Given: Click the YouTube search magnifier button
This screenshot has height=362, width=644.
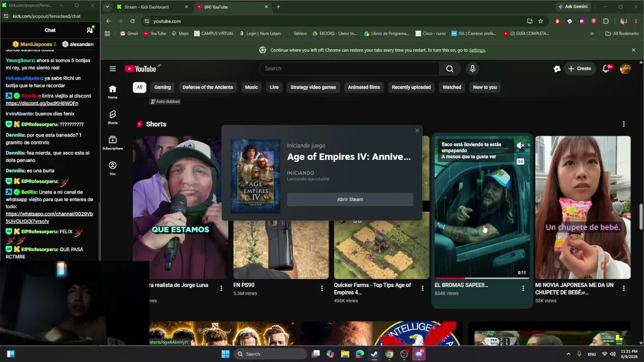Looking at the screenshot, I should click(x=450, y=69).
